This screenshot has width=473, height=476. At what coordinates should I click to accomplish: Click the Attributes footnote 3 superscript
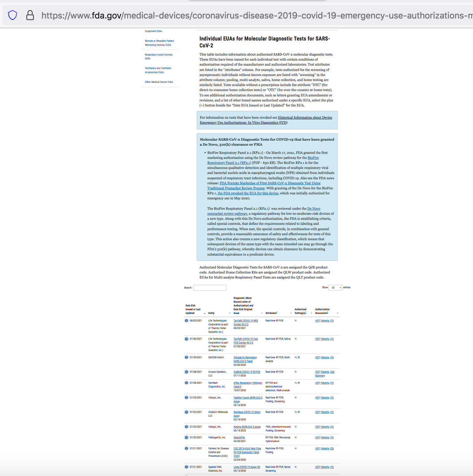[x=277, y=312]
